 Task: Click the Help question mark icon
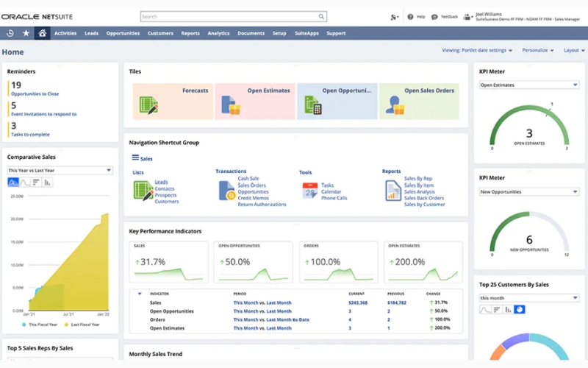[x=411, y=16]
